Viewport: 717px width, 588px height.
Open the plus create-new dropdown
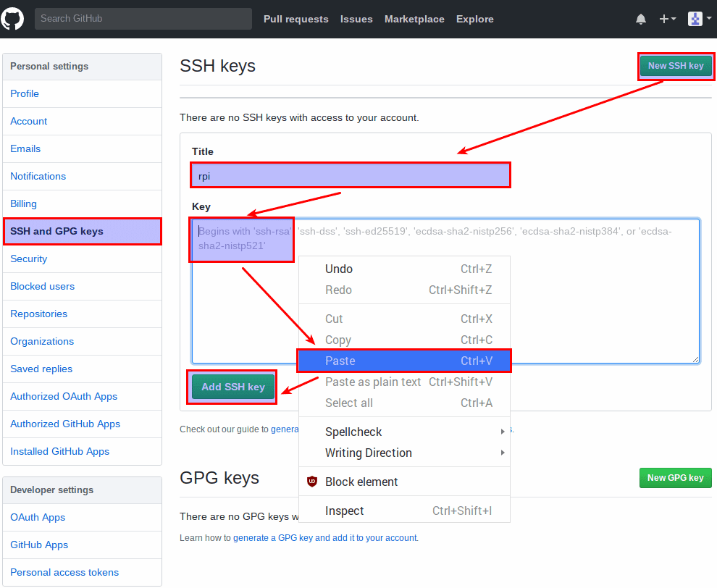pyautogui.click(x=667, y=20)
